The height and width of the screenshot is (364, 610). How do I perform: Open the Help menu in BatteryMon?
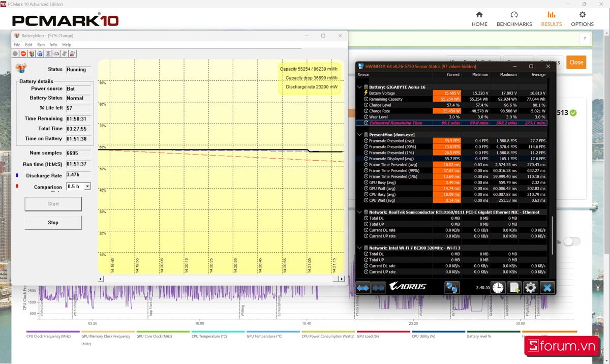click(67, 45)
